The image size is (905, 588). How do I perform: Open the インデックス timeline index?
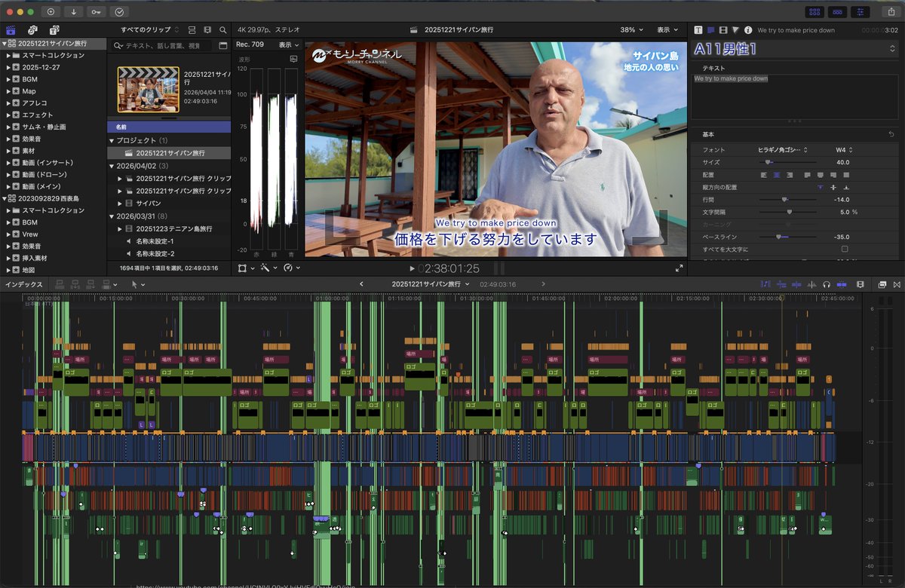pos(24,284)
